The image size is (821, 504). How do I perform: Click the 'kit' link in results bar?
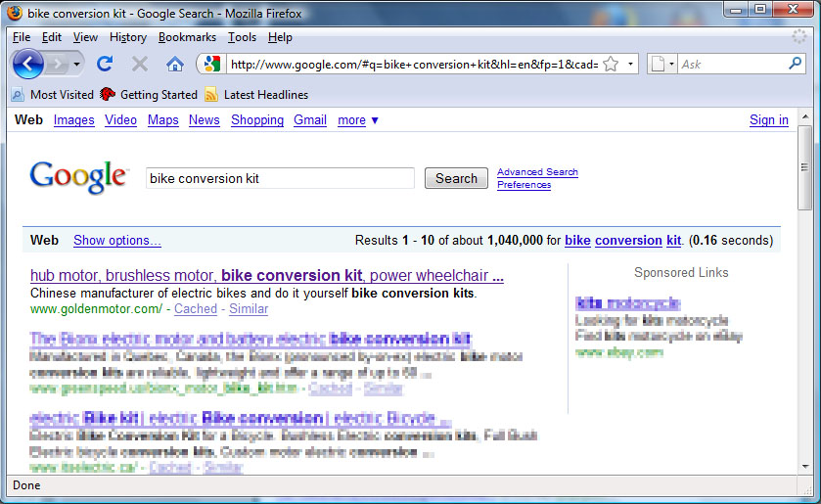click(x=674, y=241)
